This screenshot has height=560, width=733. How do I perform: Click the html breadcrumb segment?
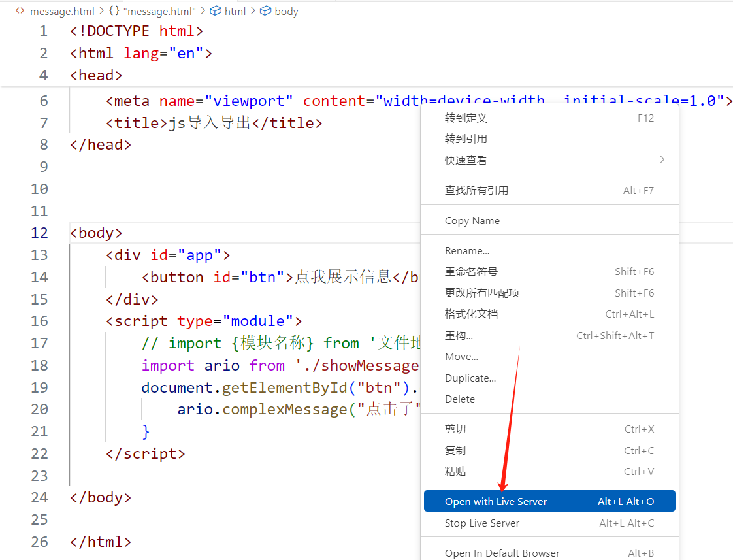pos(235,11)
